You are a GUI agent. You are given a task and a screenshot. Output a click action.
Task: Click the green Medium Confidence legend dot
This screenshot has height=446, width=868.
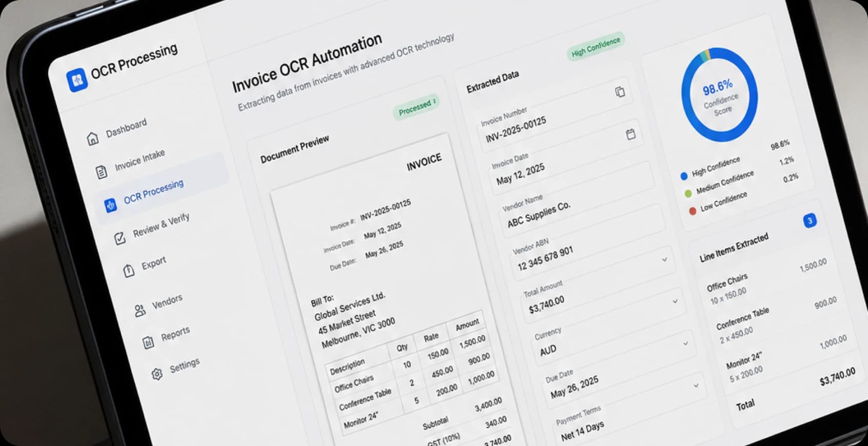pyautogui.click(x=688, y=193)
